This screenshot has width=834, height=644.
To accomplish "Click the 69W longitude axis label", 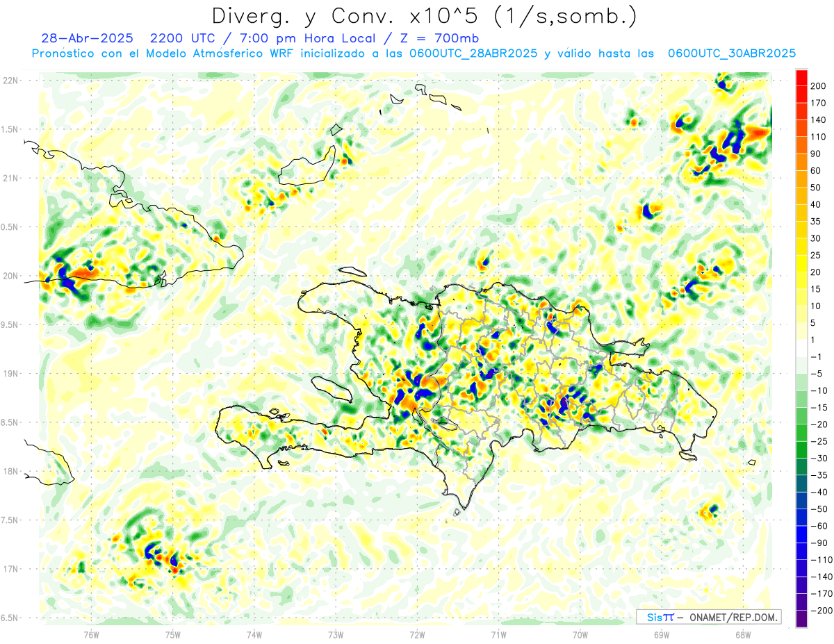I will click(662, 634).
